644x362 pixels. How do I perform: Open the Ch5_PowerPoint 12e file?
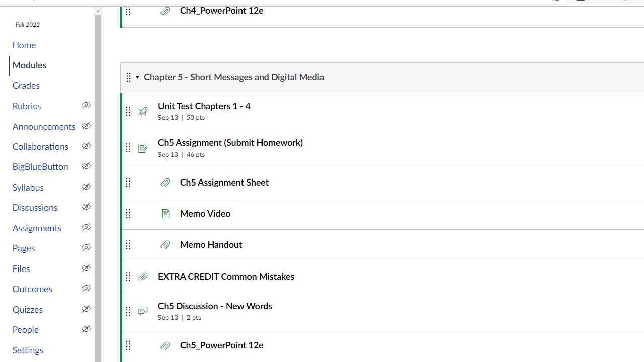pos(221,345)
